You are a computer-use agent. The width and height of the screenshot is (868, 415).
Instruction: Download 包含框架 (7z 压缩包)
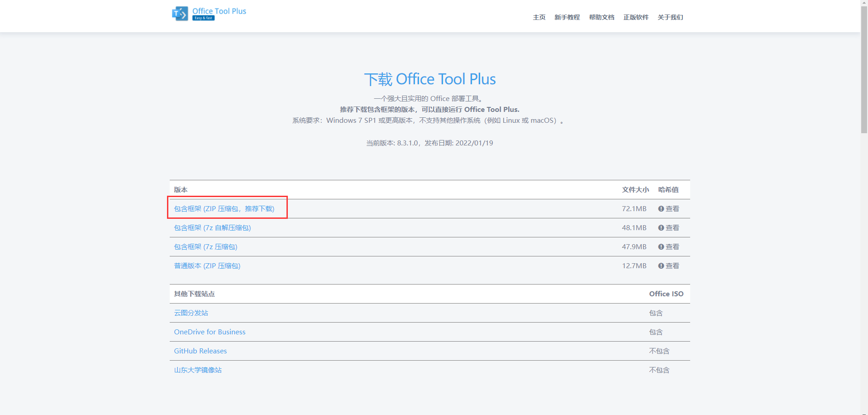click(x=205, y=247)
